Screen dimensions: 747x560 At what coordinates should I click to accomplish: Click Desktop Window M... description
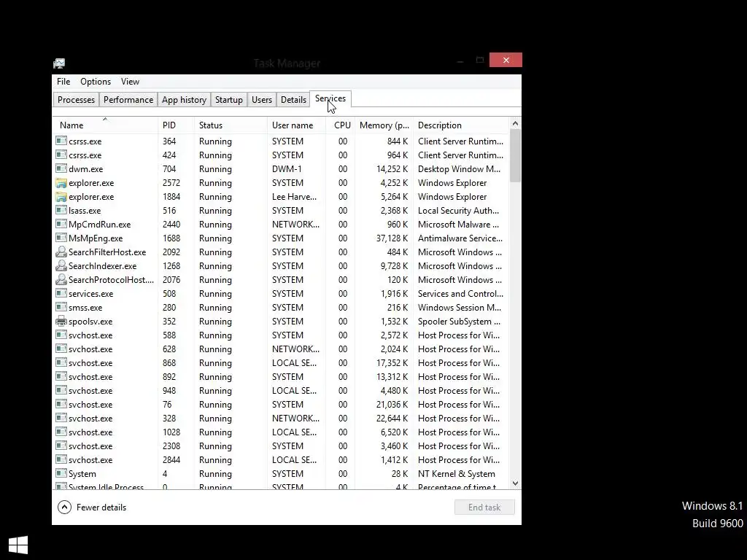click(459, 169)
